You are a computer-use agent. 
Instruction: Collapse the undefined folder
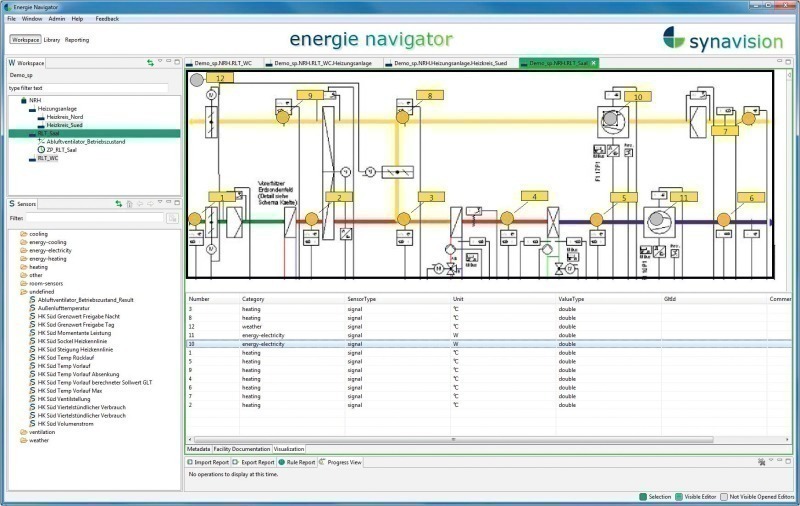[x=23, y=292]
